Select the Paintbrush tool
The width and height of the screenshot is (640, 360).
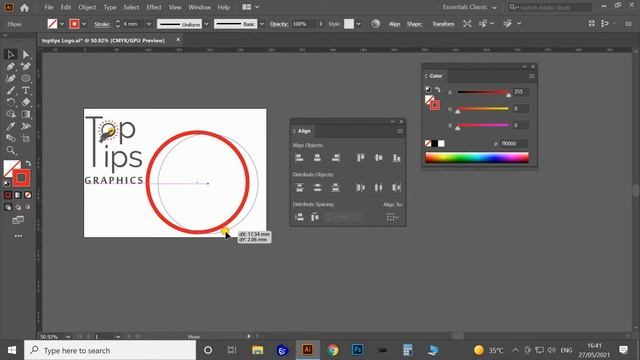pyautogui.click(x=11, y=90)
